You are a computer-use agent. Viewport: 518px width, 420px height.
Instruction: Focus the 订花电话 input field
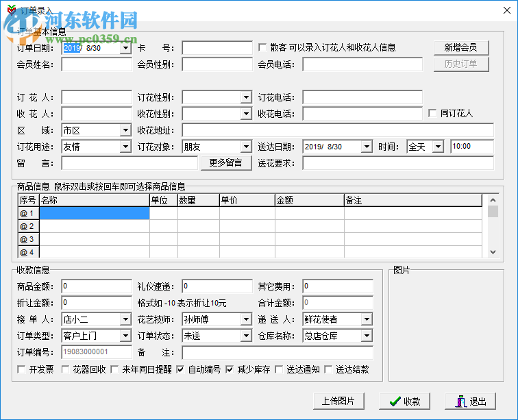click(x=362, y=97)
